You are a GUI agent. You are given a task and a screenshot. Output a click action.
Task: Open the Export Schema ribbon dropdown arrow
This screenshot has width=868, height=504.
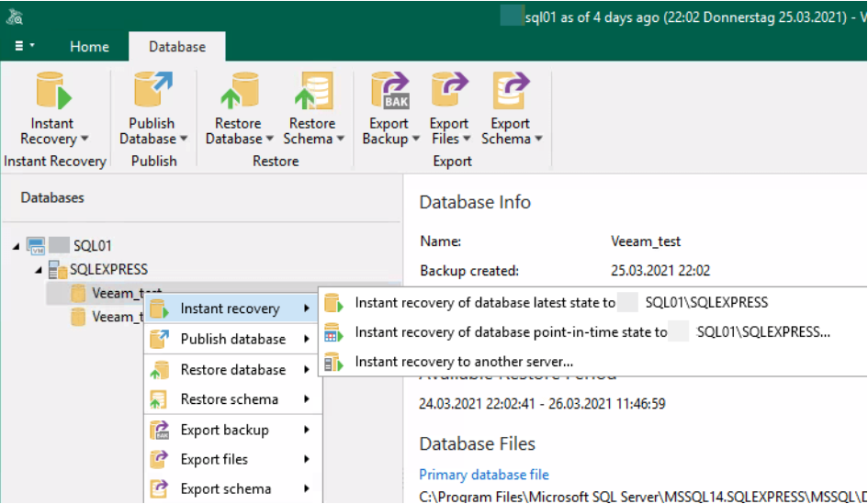(x=538, y=139)
